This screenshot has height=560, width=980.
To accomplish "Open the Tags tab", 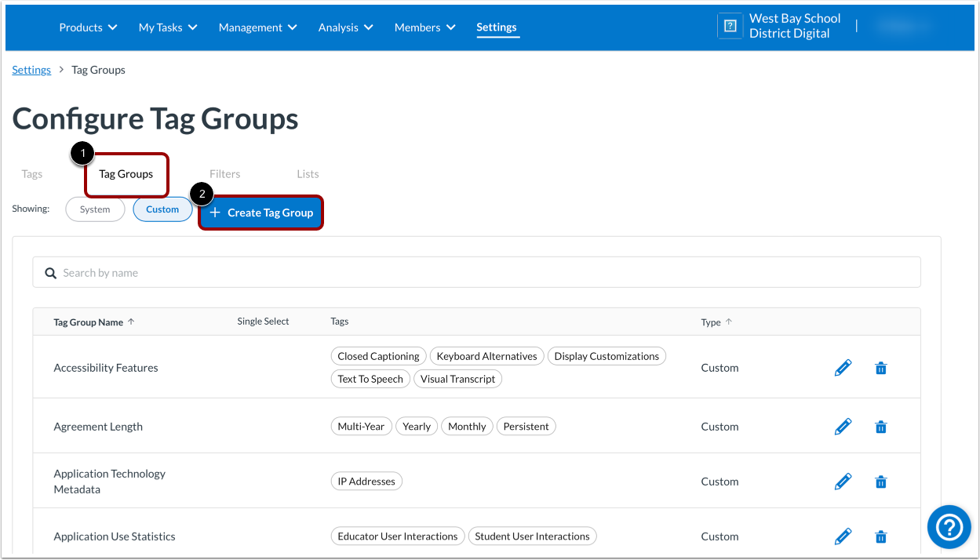I will [x=32, y=173].
